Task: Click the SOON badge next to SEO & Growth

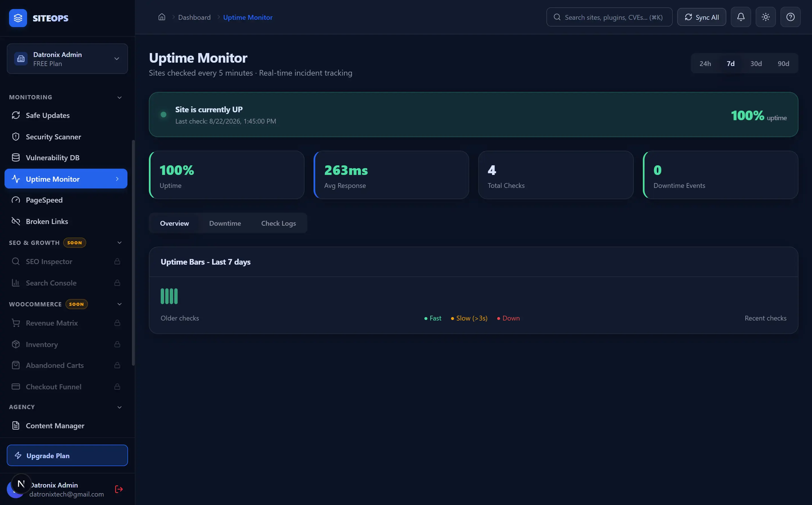Action: point(74,243)
